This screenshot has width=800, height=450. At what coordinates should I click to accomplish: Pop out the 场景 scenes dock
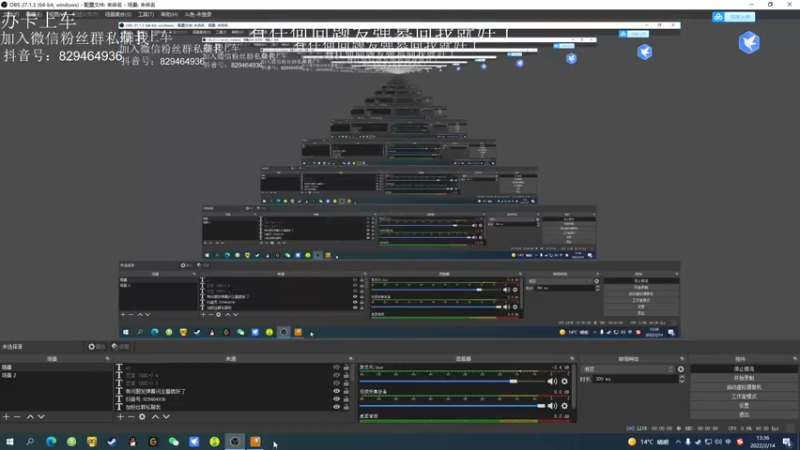pyautogui.click(x=107, y=359)
